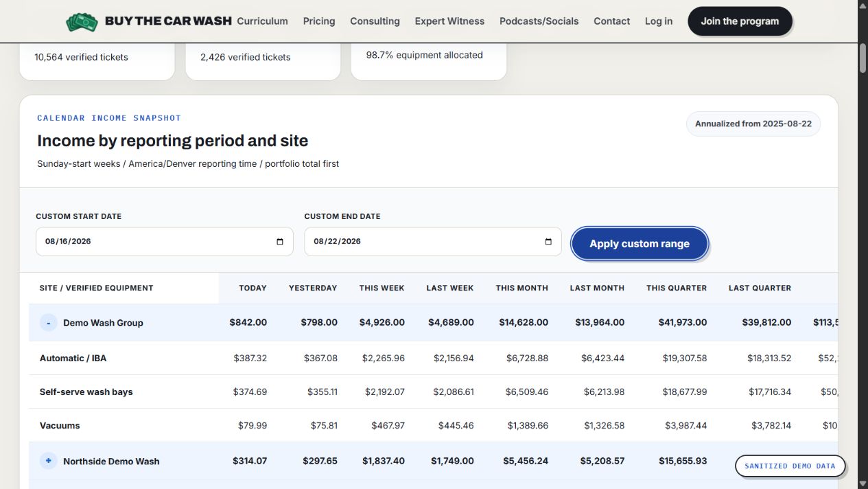The height and width of the screenshot is (489, 868).
Task: Visit the Contact page
Action: click(x=611, y=21)
